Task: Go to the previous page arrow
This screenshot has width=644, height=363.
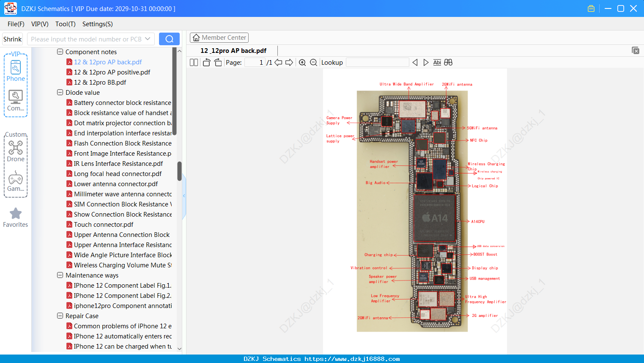Action: (278, 63)
